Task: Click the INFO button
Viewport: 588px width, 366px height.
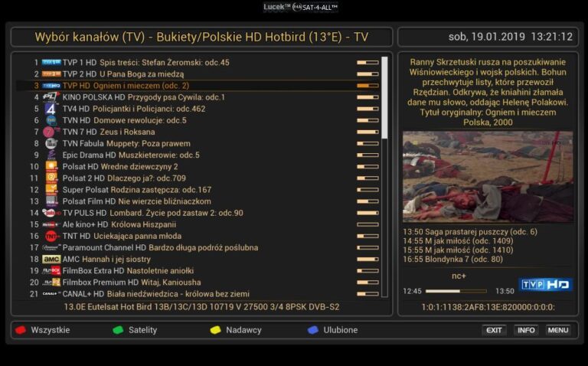Action: tap(526, 330)
